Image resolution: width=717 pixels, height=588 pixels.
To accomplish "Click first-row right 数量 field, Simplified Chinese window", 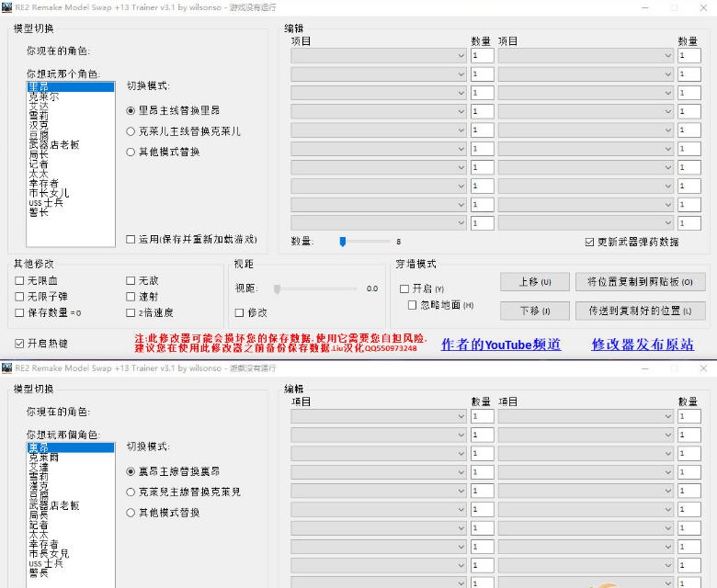I will pyautogui.click(x=689, y=56).
